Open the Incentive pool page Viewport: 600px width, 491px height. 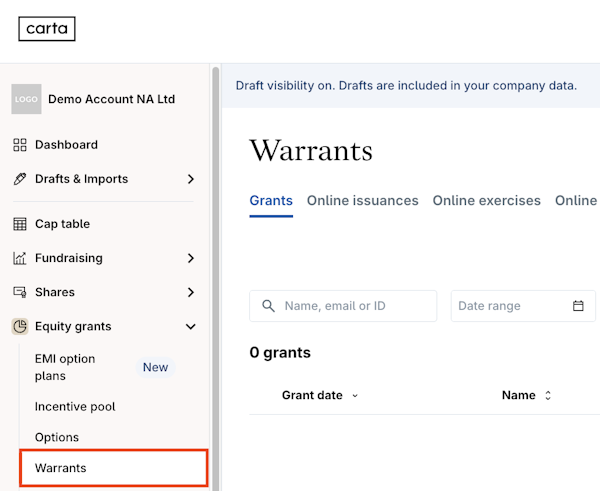[x=75, y=407]
